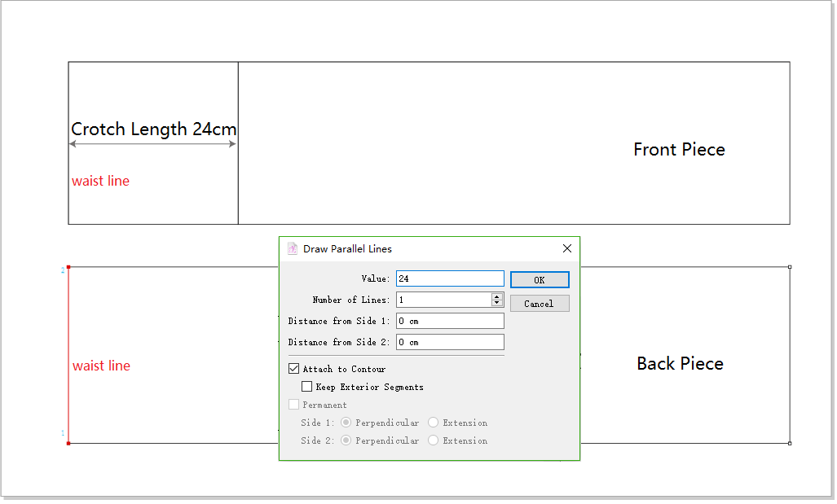837x504 pixels.
Task: Click the Draw Parallel Lines dialog icon
Action: pyautogui.click(x=293, y=249)
